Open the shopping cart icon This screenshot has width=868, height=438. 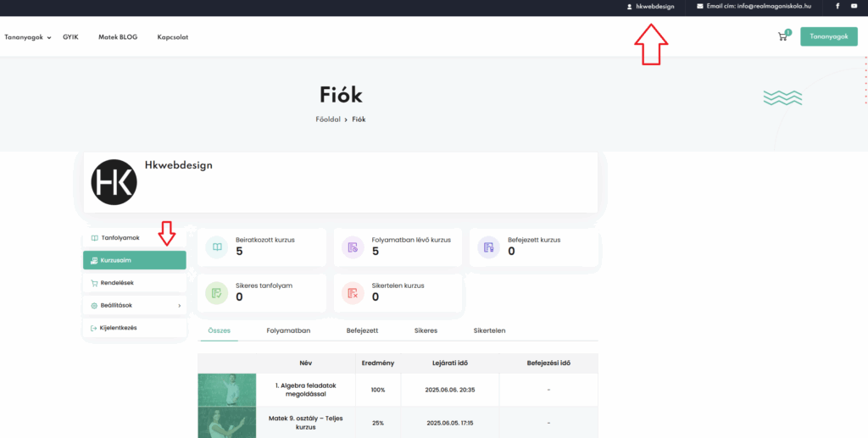pos(782,36)
